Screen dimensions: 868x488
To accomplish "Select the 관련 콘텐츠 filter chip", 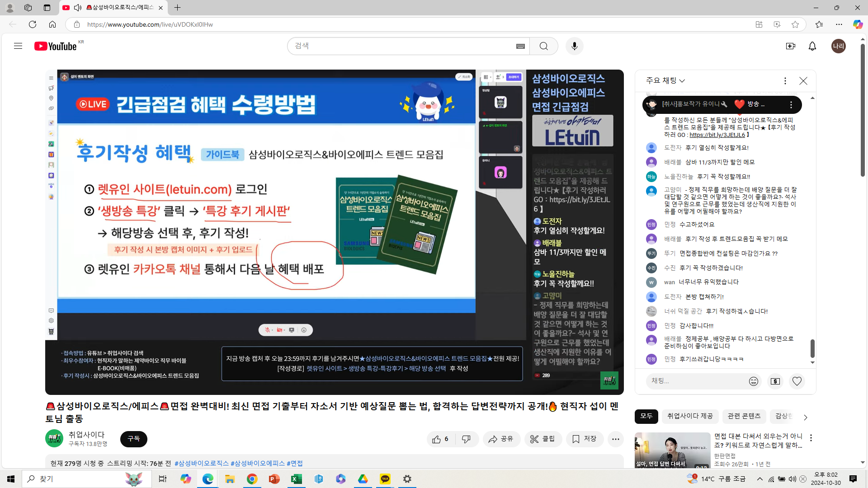I will tap(744, 416).
